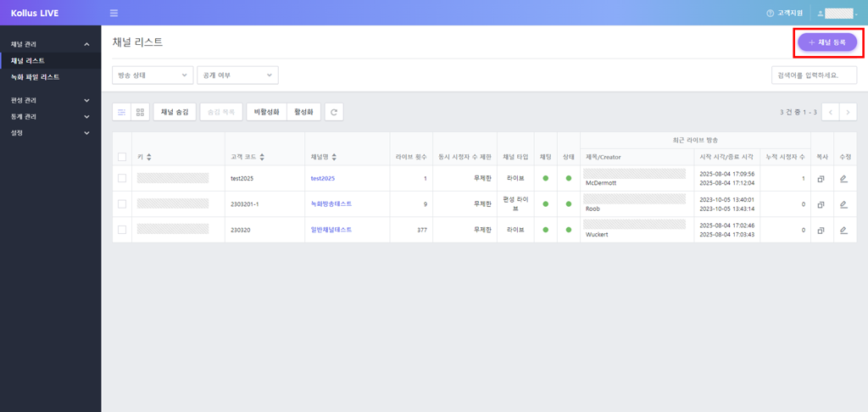Screen dimensions: 868x412
Task: Refresh the channel list
Action: coord(334,112)
